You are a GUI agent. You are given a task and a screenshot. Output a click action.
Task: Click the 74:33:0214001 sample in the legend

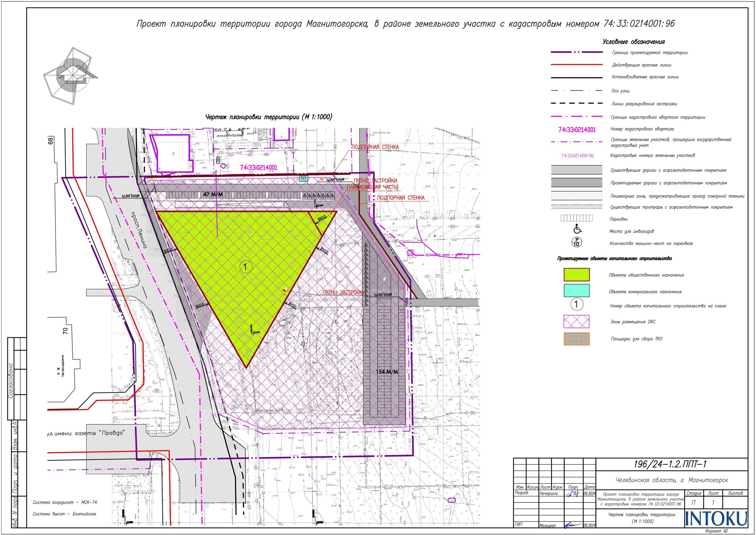(577, 130)
